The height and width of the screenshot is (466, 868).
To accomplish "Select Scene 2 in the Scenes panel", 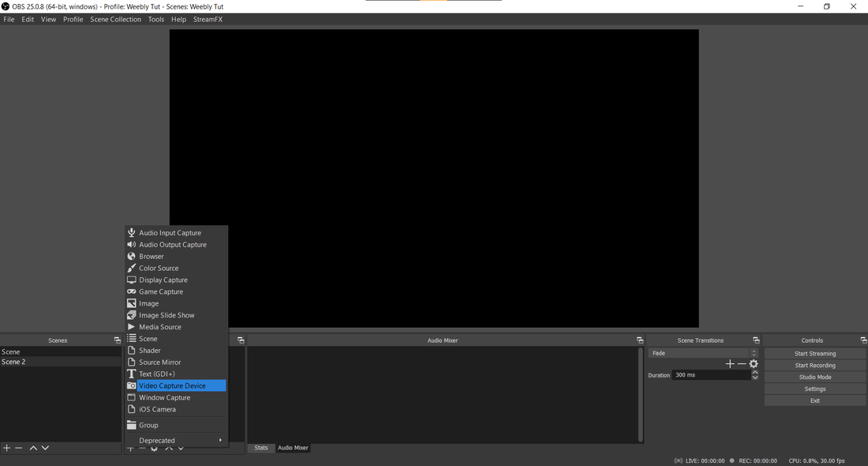I will point(14,362).
